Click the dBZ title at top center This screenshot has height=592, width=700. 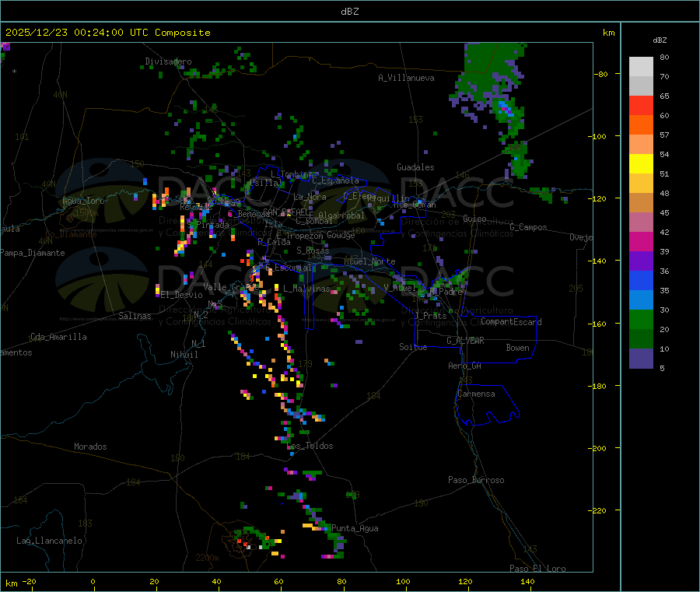(x=349, y=11)
